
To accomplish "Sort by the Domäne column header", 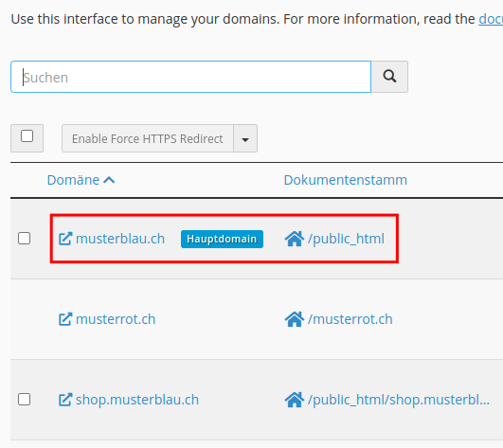I will click(x=73, y=180).
